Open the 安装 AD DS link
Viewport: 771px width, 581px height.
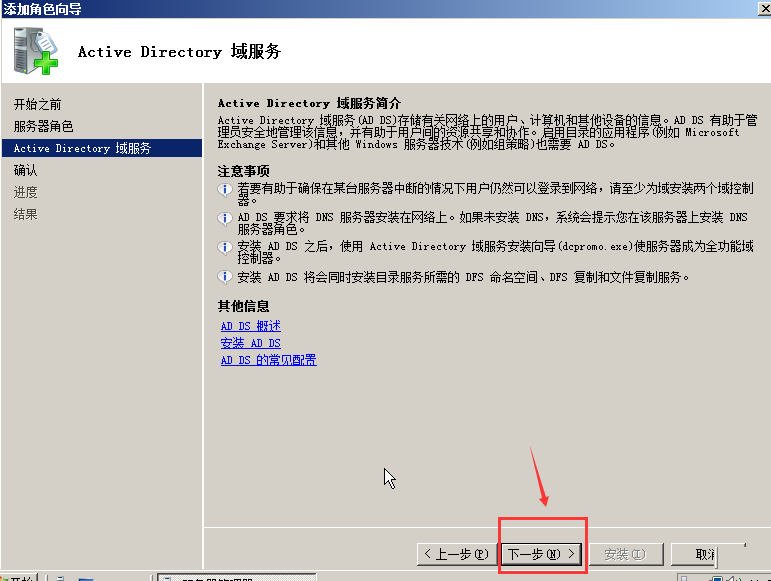coord(251,343)
